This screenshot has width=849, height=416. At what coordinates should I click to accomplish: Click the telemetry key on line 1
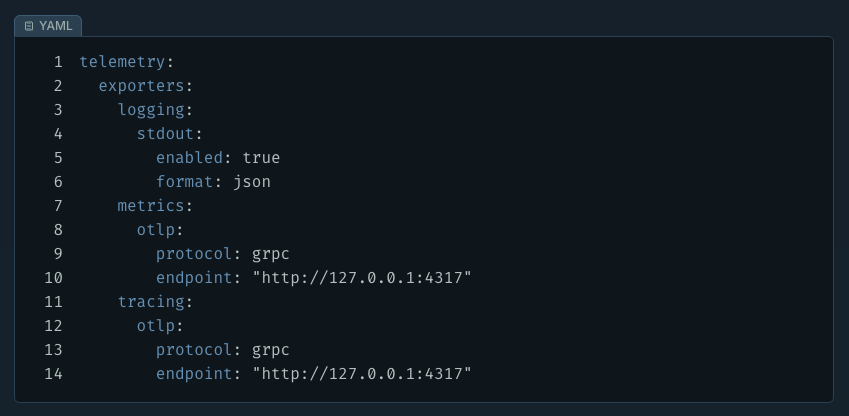pyautogui.click(x=122, y=62)
